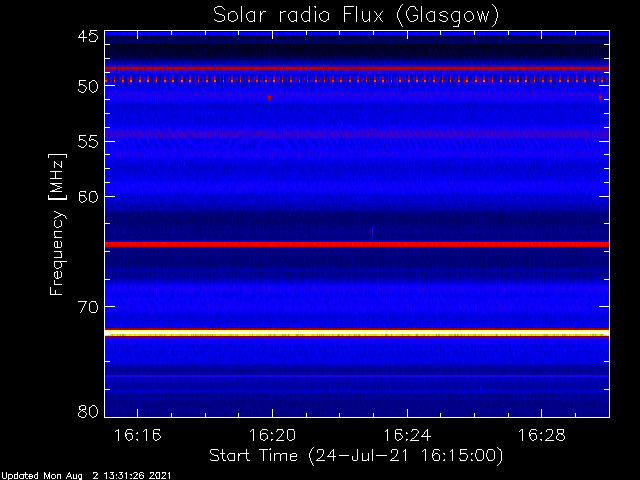Click the 50 frequency tick label
This screenshot has height=480, width=640.
[88, 86]
